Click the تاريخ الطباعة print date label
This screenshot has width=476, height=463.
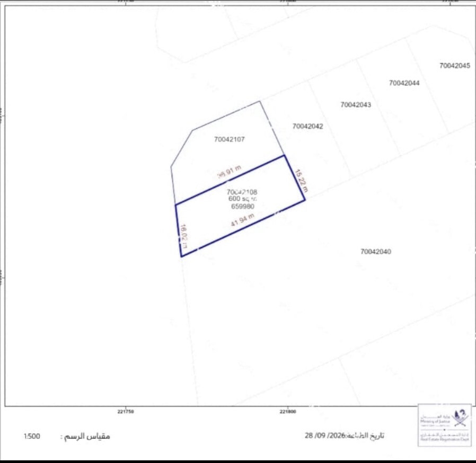click(x=365, y=435)
